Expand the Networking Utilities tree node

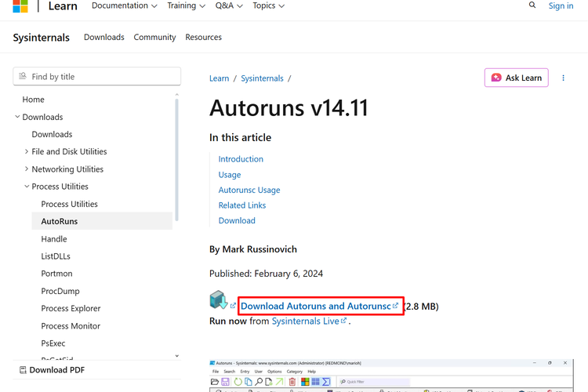[26, 169]
